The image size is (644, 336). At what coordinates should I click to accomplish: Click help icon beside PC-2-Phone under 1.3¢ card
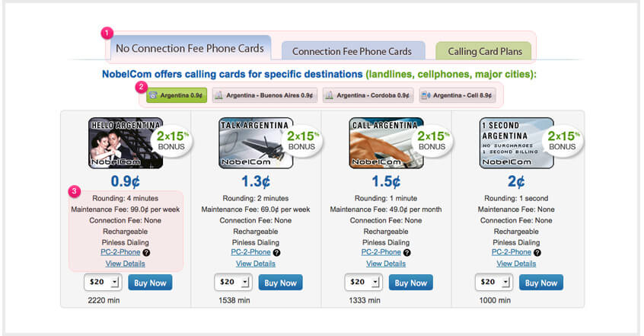(277, 252)
